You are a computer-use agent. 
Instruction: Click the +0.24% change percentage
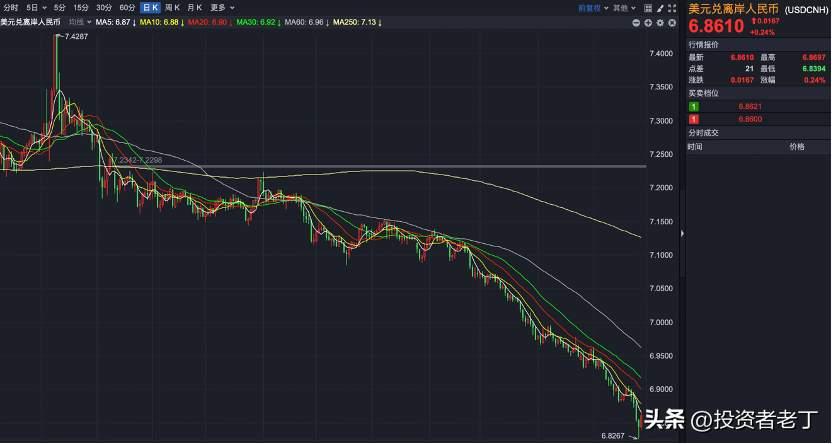click(x=762, y=33)
